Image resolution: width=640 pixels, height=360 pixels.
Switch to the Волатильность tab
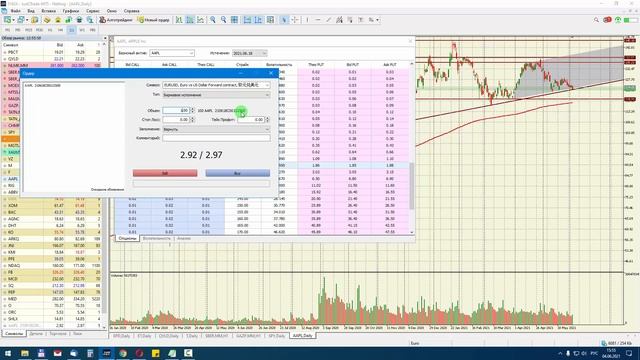pyautogui.click(x=157, y=238)
